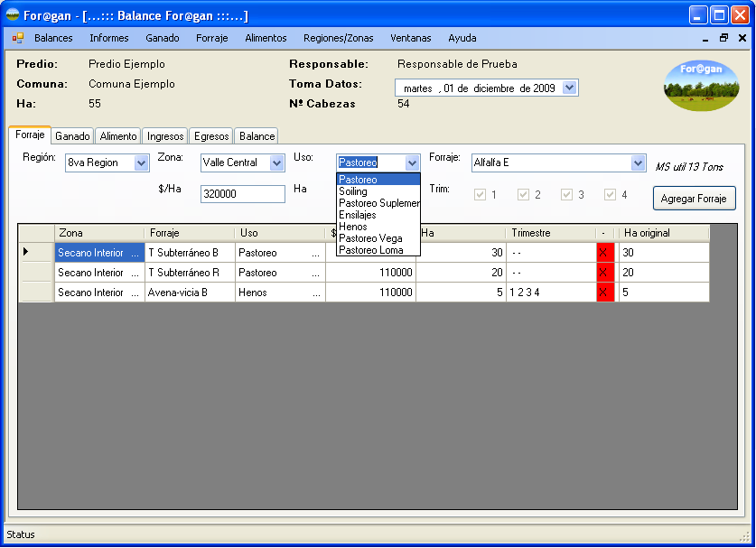The width and height of the screenshot is (756, 548).
Task: Open the Región dropdown
Action: pyautogui.click(x=141, y=163)
